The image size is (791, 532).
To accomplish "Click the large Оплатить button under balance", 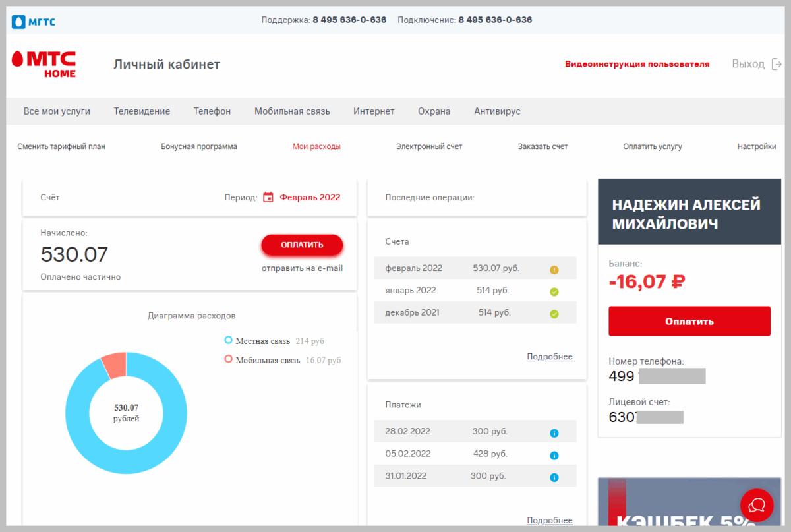I will tap(689, 322).
